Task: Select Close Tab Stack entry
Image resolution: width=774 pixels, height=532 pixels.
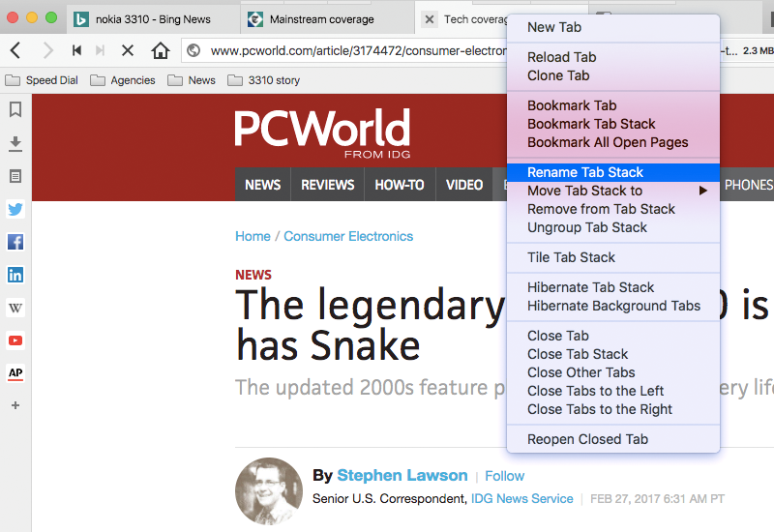Action: [613, 354]
